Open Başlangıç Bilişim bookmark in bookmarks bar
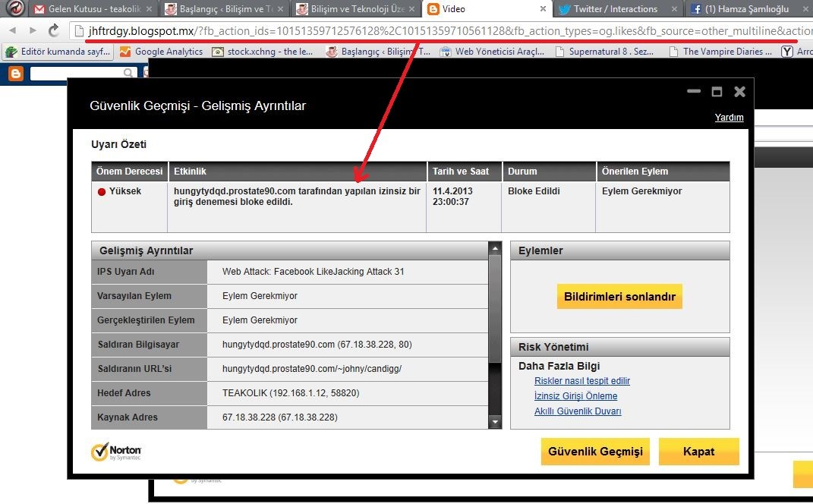This screenshot has height=504, width=813. coord(378,52)
